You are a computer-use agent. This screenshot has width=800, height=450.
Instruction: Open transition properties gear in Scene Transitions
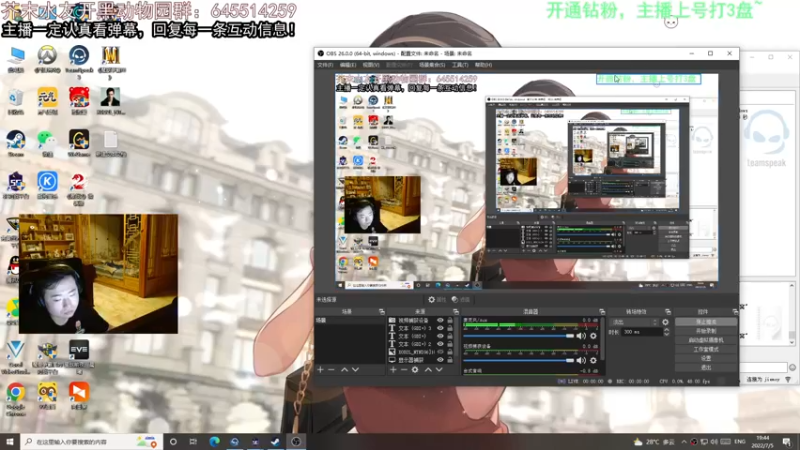665,322
